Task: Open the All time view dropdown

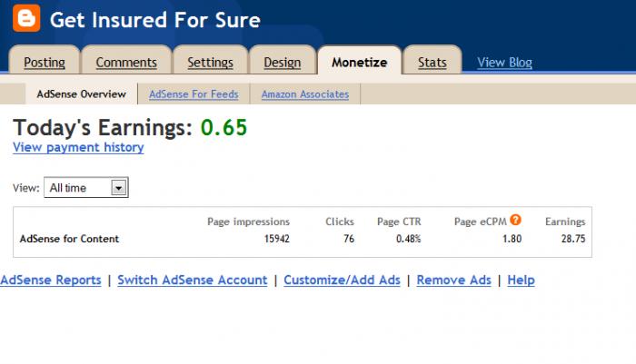Action: coord(86,187)
